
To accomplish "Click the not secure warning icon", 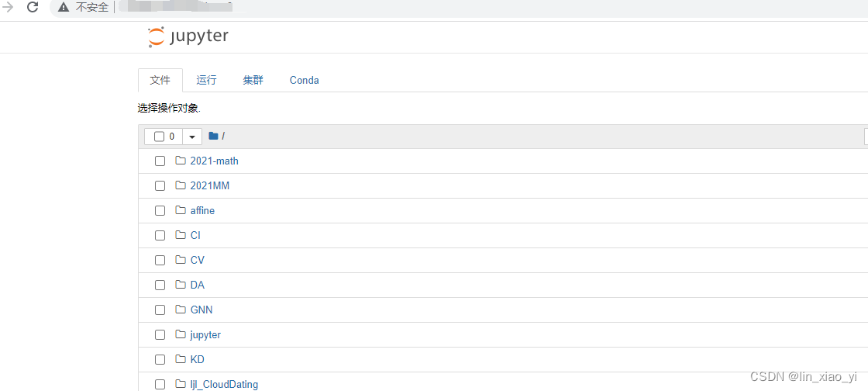I will (64, 7).
